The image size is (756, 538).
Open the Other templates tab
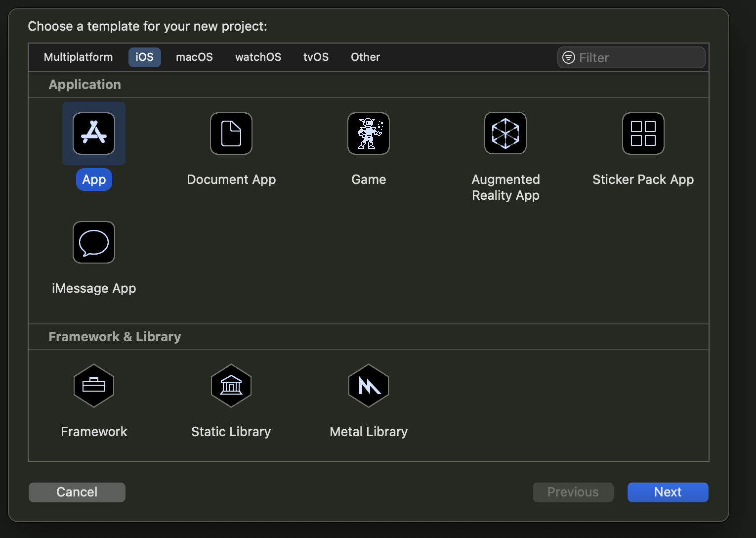coord(366,57)
